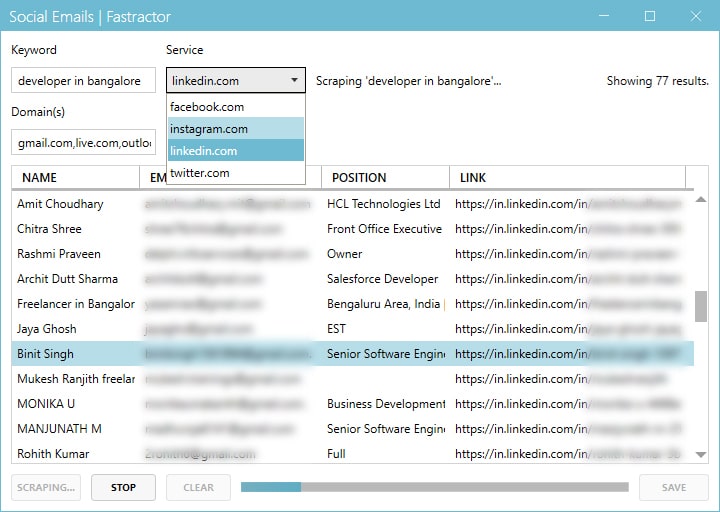Click the SCRAPING... button
Screen dimensions: 720x512
46,487
